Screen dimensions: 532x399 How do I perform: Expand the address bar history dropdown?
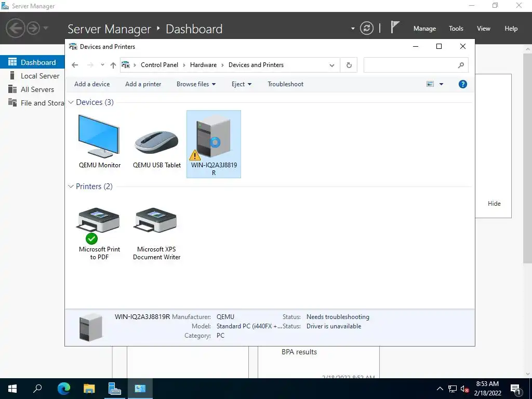tap(332, 65)
